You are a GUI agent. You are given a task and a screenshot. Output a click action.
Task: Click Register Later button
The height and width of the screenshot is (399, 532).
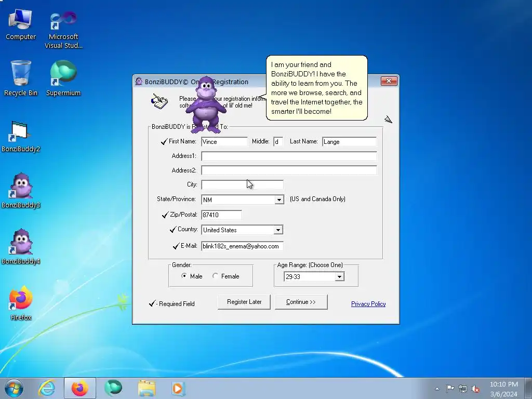[x=244, y=302]
